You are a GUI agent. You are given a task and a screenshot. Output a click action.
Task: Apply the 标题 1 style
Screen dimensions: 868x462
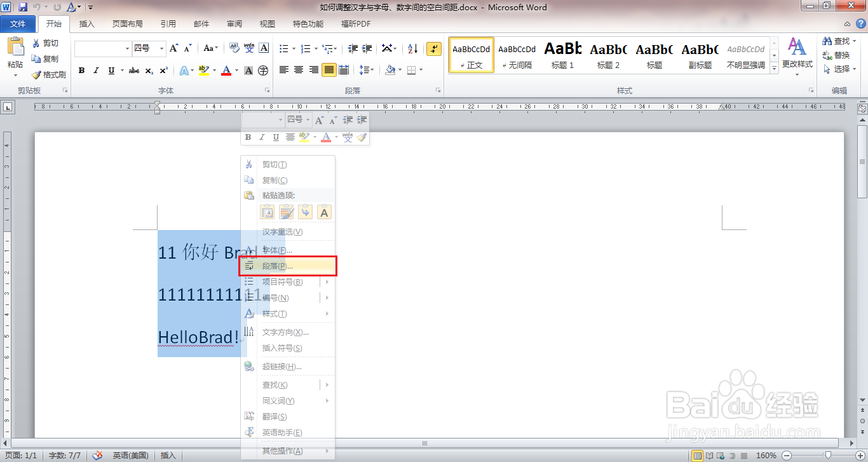[x=563, y=55]
